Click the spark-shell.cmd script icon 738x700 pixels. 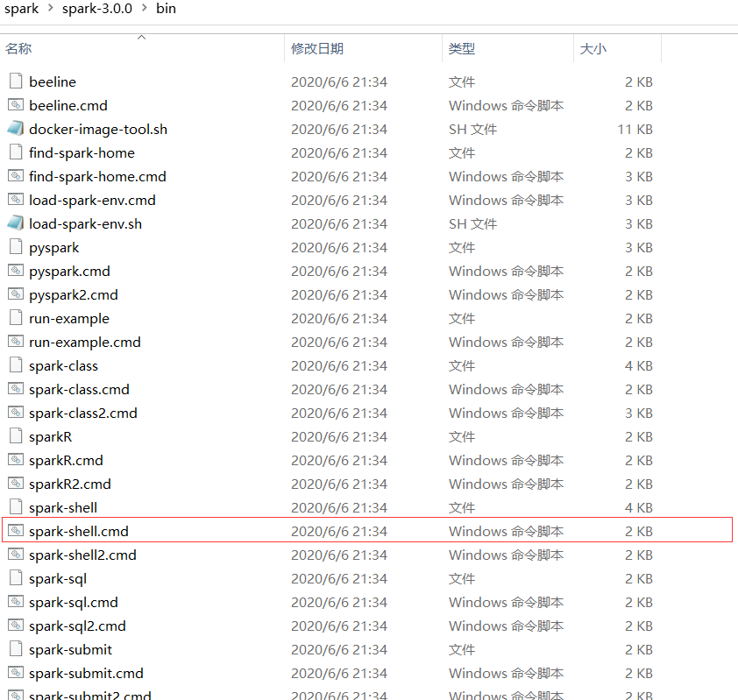[16, 530]
